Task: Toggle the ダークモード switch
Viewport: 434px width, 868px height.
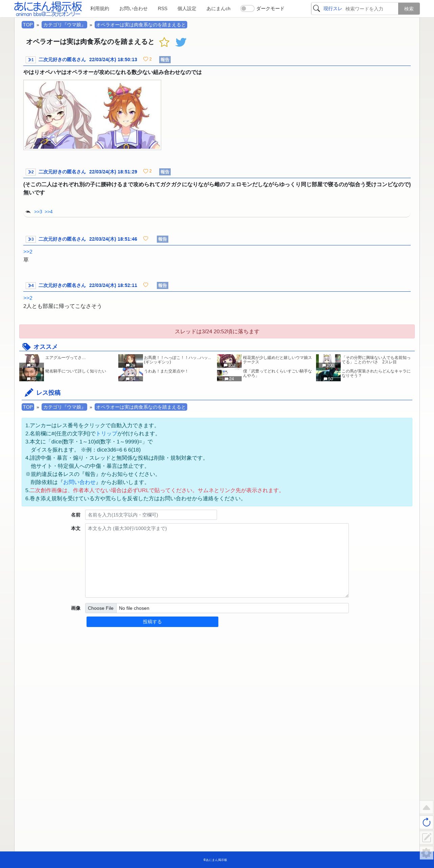Action: click(x=247, y=8)
